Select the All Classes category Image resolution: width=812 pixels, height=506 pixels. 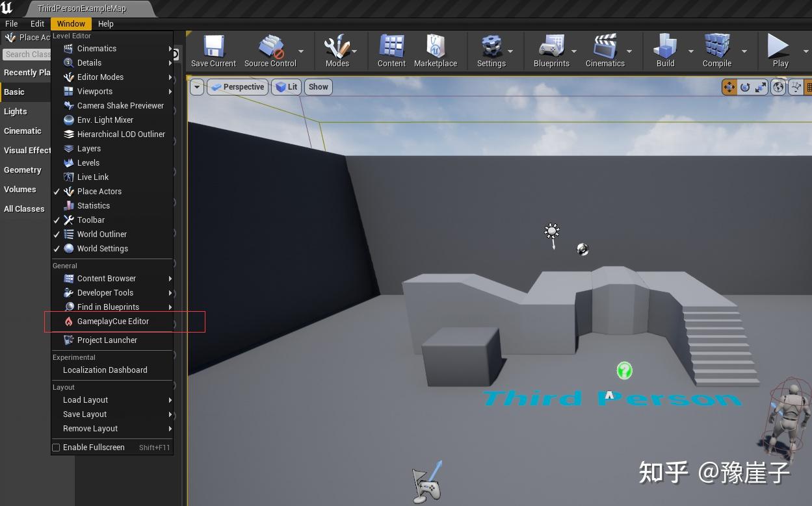(25, 209)
